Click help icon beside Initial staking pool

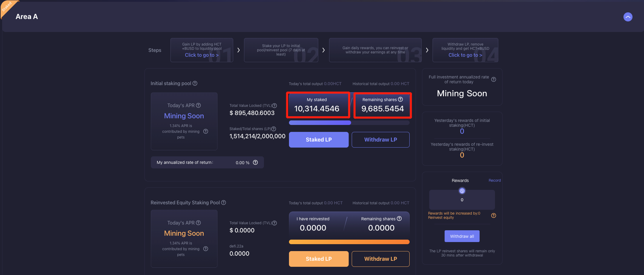[195, 83]
